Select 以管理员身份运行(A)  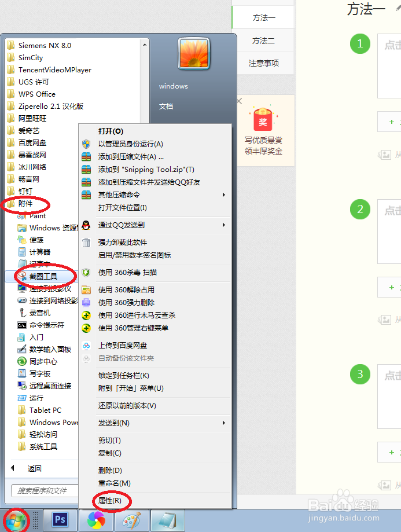click(131, 144)
